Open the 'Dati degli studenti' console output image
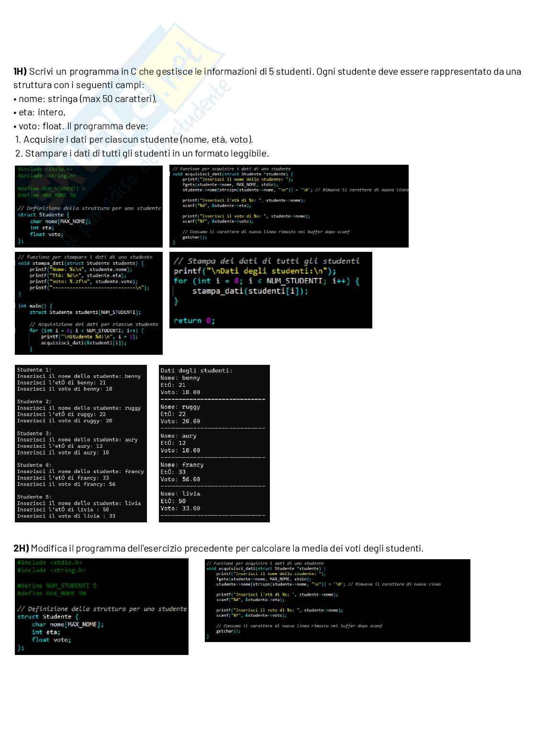 214,443
